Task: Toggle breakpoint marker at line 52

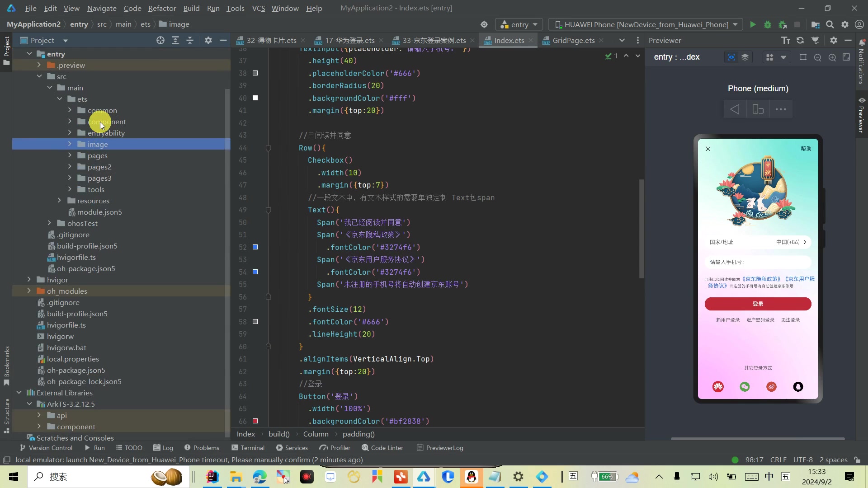Action: click(x=255, y=247)
